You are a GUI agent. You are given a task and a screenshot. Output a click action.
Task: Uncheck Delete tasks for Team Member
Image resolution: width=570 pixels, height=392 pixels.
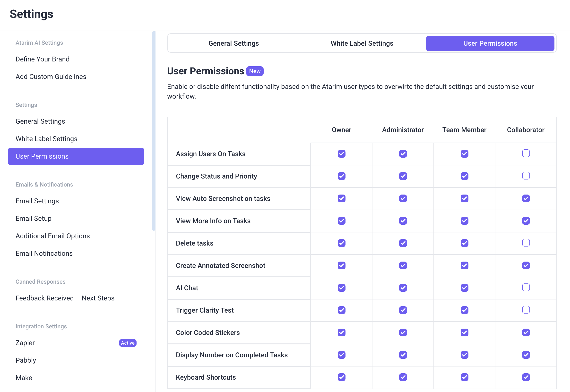tap(464, 243)
